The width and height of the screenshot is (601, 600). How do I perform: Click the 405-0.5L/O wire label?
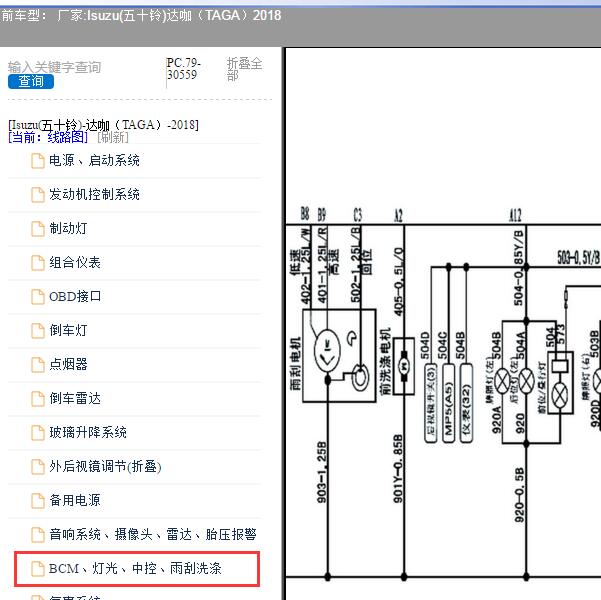398,282
